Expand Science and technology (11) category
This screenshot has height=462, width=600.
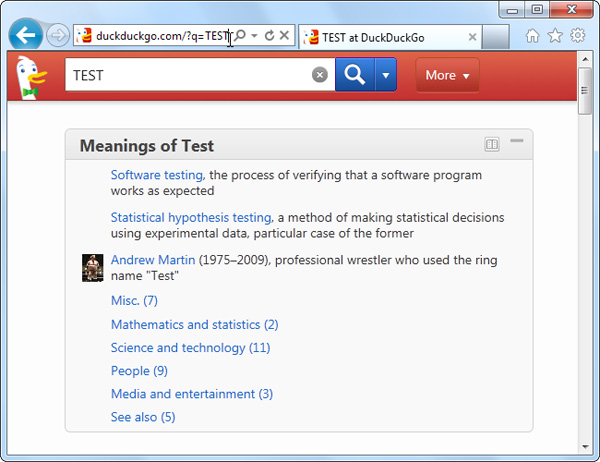point(190,348)
